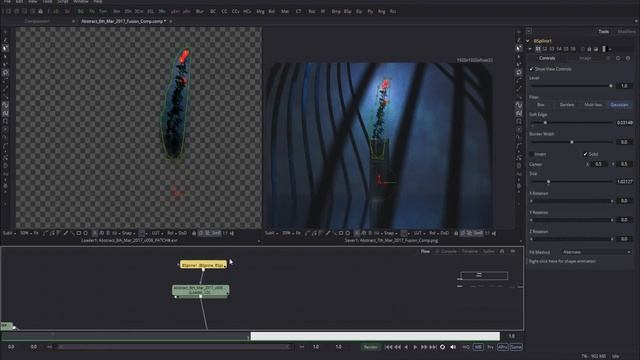The height and width of the screenshot is (360, 640).
Task: Open the Console tab
Action: pyautogui.click(x=449, y=251)
